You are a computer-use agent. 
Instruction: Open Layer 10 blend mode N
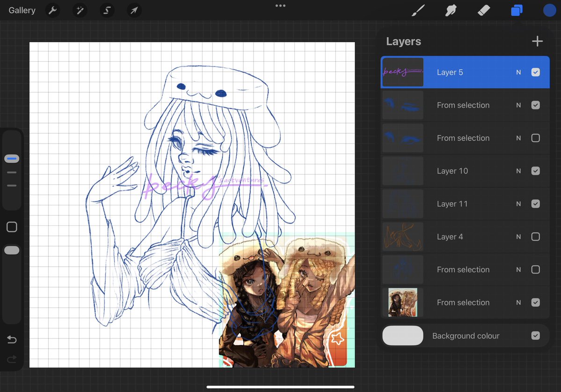point(518,171)
